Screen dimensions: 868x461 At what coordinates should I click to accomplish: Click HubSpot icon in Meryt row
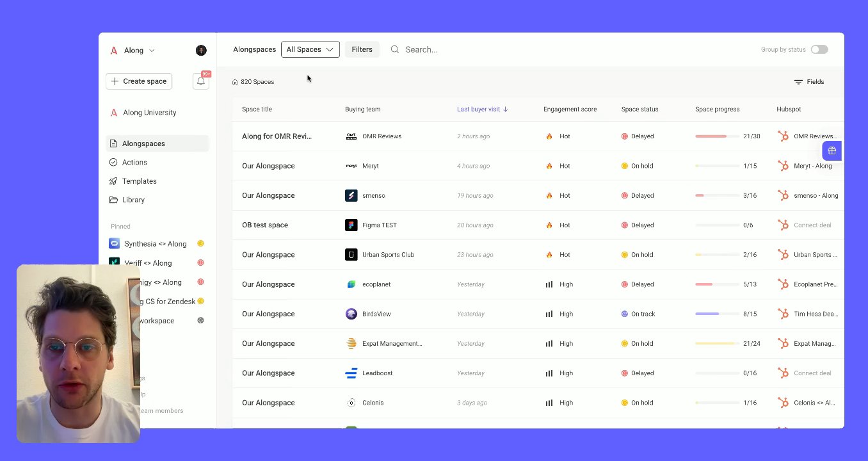pos(782,166)
